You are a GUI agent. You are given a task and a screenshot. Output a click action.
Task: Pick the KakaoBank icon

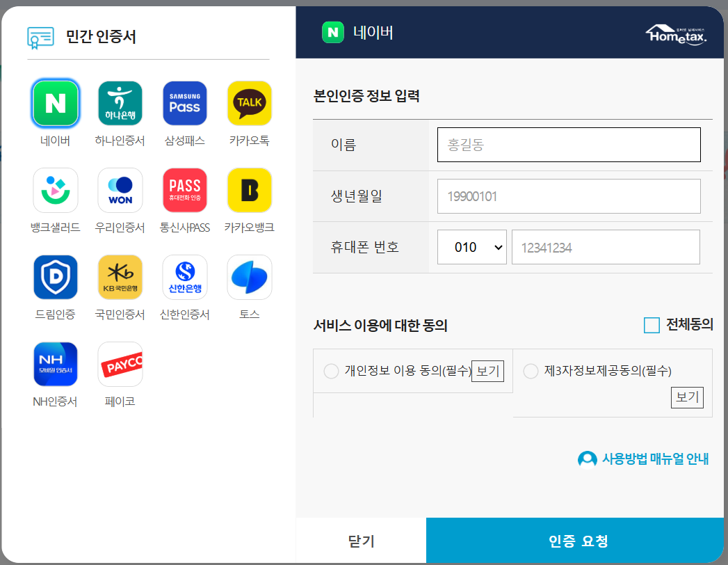[250, 190]
